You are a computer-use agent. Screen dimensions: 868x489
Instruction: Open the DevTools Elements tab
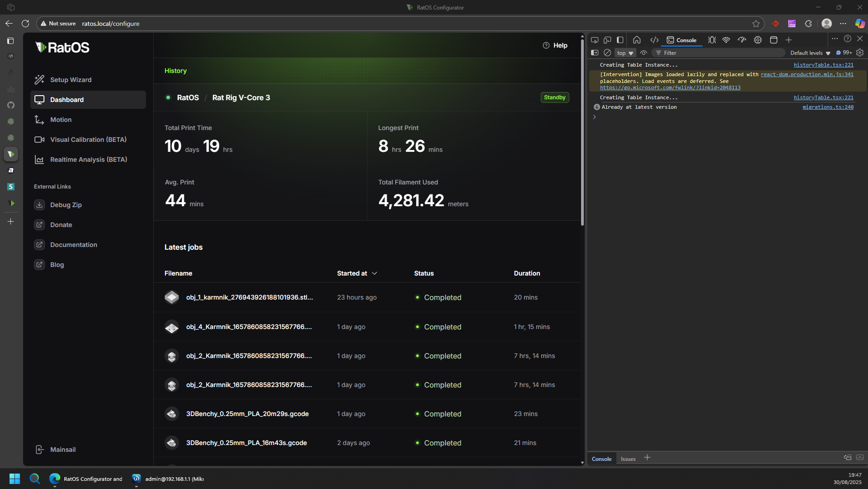tap(654, 40)
